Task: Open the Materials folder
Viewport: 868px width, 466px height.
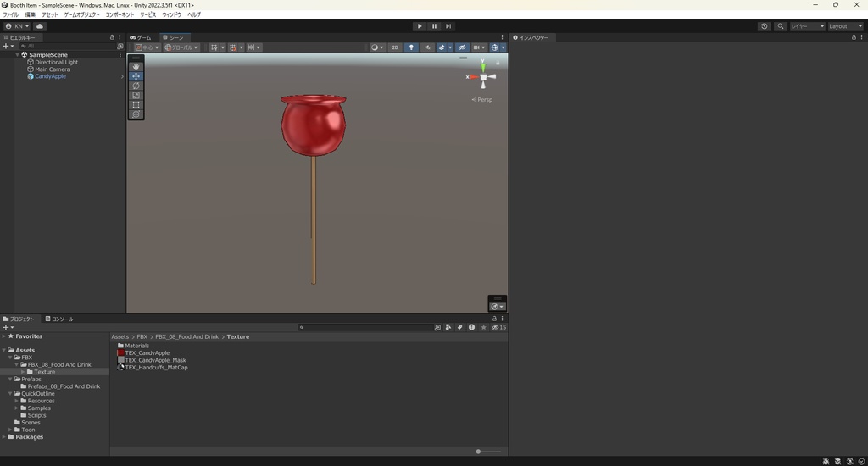Action: 133,346
